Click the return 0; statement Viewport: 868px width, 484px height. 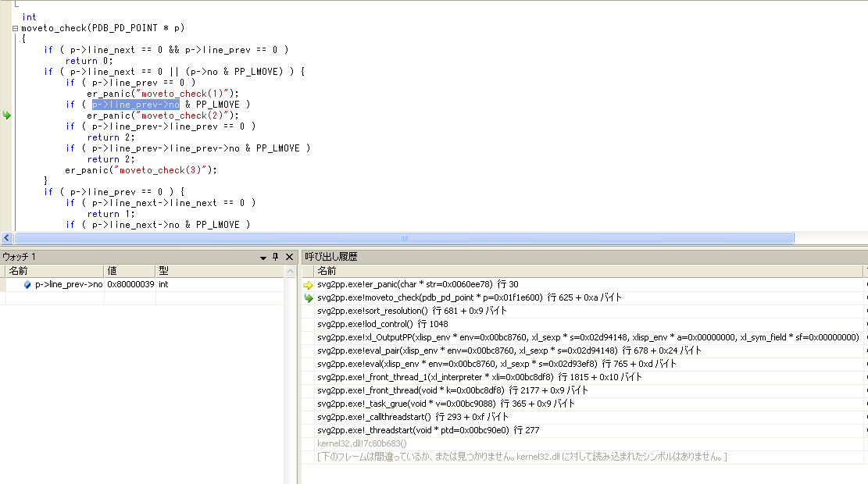point(89,61)
